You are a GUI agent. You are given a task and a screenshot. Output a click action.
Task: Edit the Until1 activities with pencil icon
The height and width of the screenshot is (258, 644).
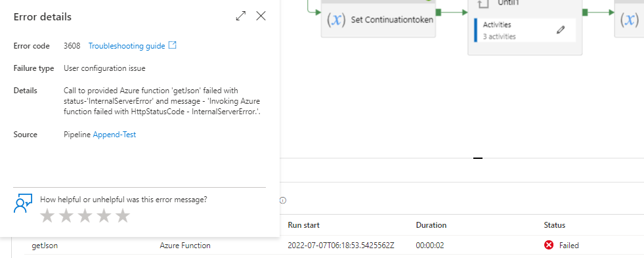[x=561, y=30]
